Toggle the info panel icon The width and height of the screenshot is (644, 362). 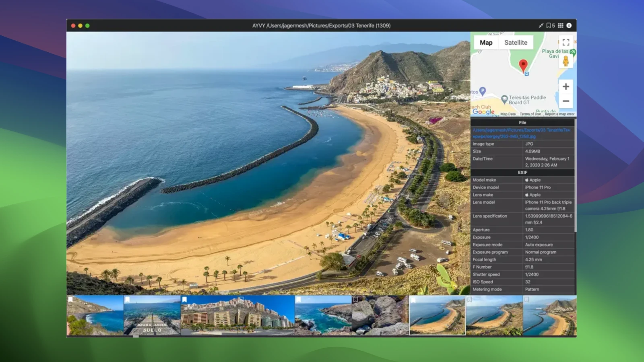tap(569, 25)
